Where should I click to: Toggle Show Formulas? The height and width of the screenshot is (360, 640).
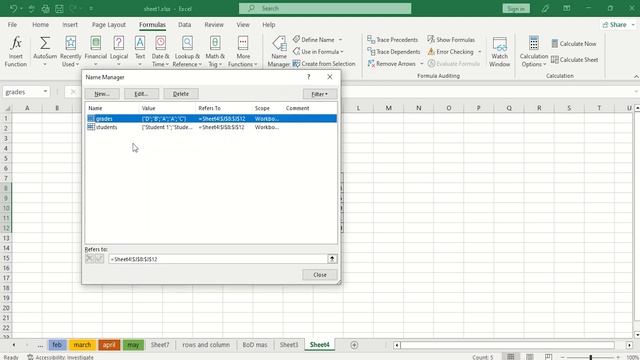pos(451,40)
